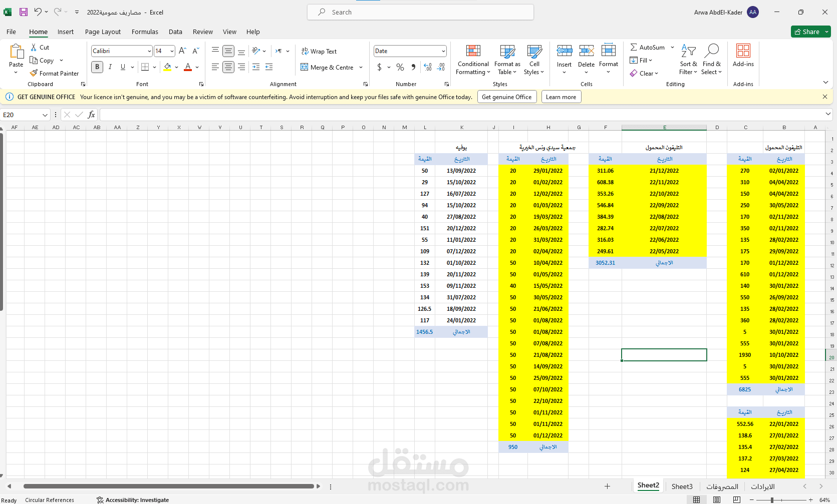Click the Save icon in title bar
Screen dimensions: 837x504
point(24,12)
